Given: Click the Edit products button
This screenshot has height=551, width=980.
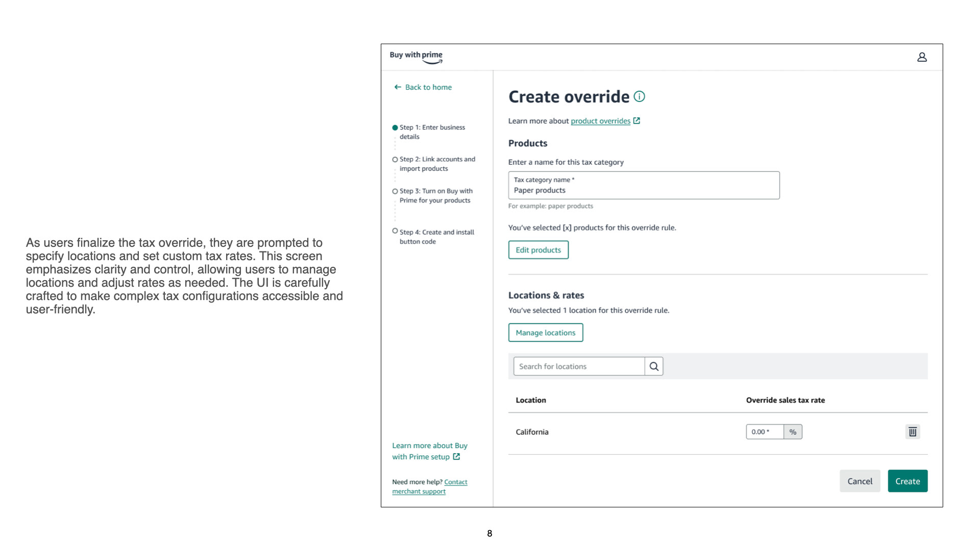Looking at the screenshot, I should [x=538, y=250].
